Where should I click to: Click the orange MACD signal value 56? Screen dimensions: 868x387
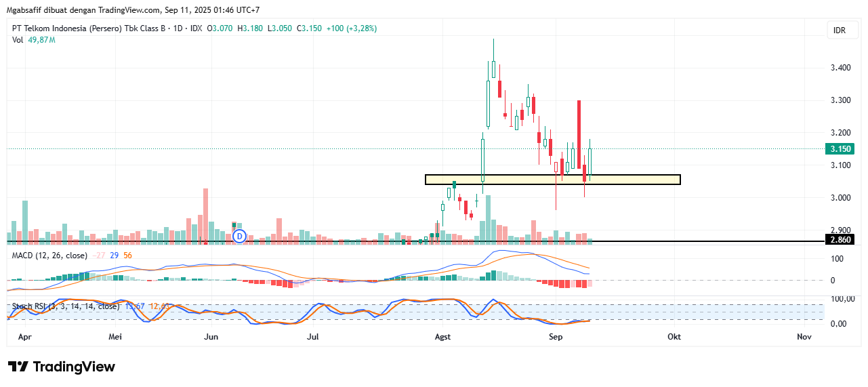[x=128, y=255]
